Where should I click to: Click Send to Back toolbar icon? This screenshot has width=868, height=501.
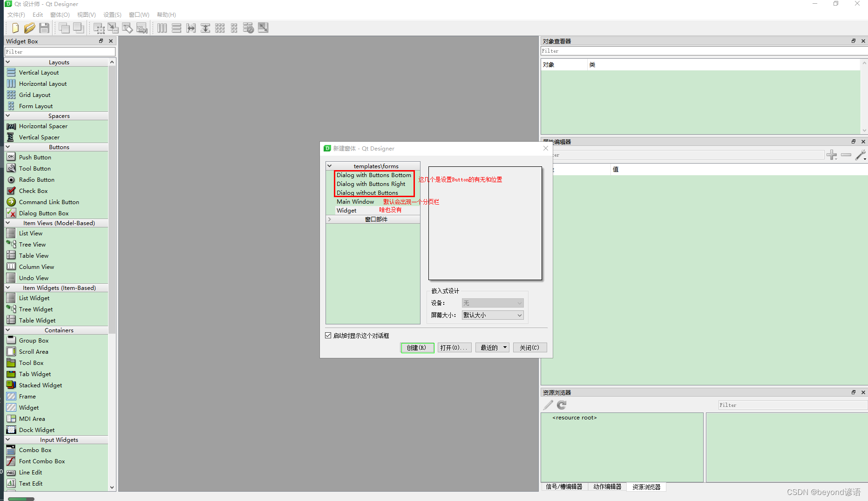(x=79, y=28)
